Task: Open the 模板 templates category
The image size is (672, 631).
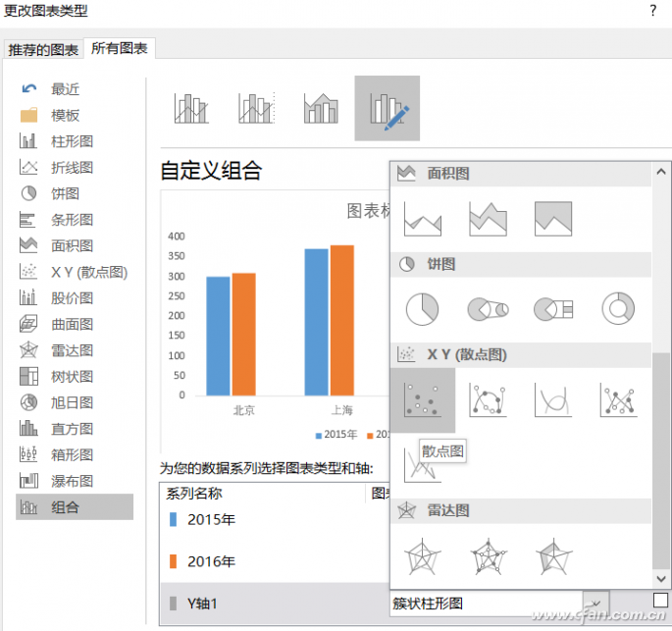Action: click(75, 116)
